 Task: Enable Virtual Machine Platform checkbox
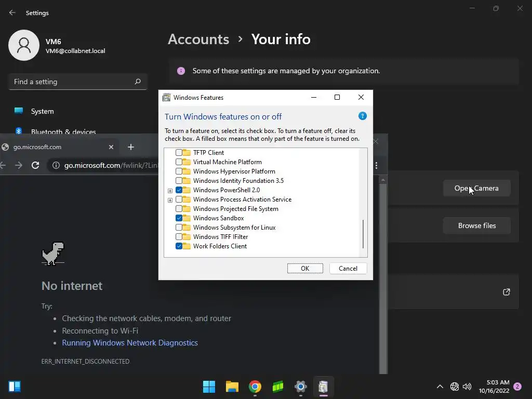click(x=179, y=162)
